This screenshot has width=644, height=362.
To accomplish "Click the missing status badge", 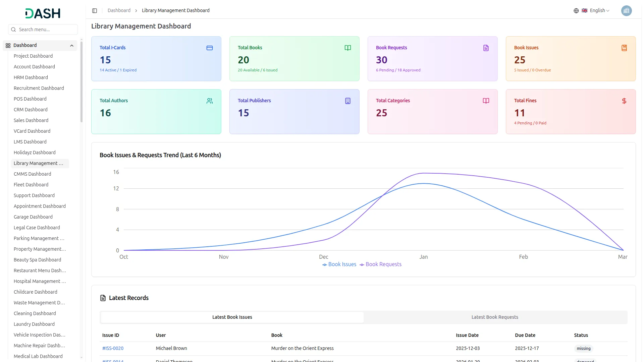I will click(584, 349).
